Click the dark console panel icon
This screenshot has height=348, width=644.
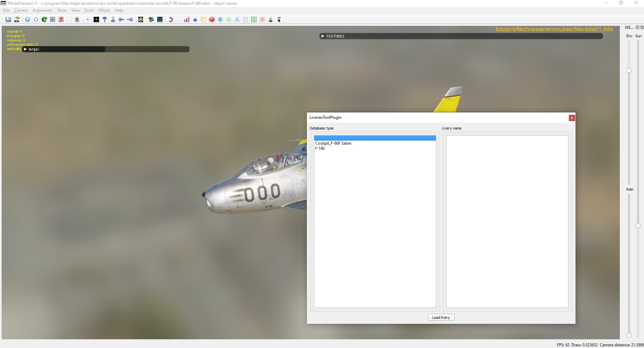[160, 19]
